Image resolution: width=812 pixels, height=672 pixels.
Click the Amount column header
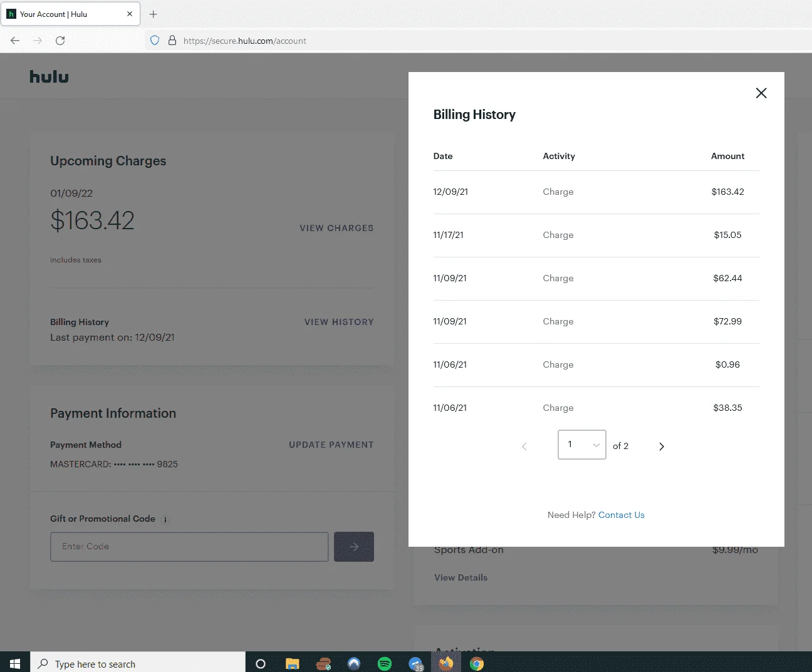(727, 156)
